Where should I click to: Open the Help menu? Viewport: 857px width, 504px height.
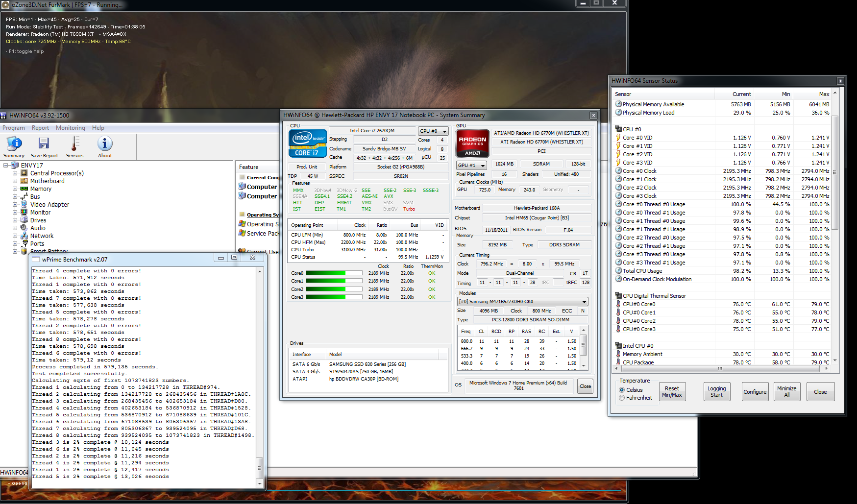pyautogui.click(x=98, y=128)
